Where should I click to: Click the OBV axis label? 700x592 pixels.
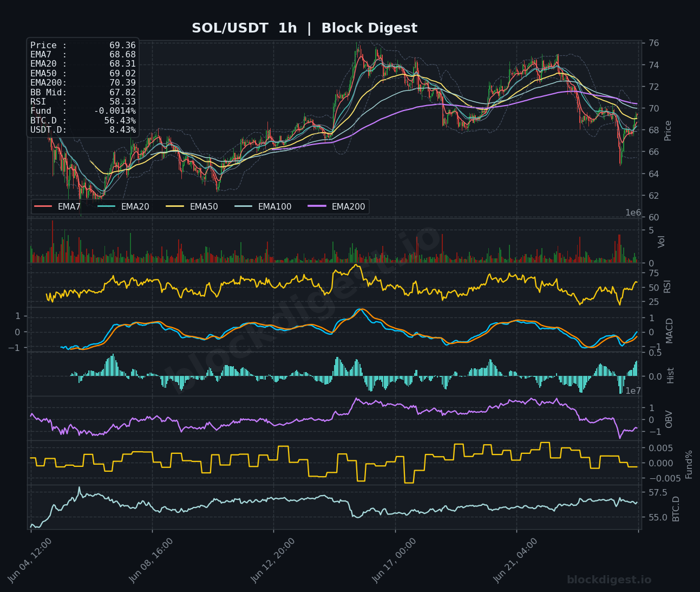pyautogui.click(x=669, y=419)
